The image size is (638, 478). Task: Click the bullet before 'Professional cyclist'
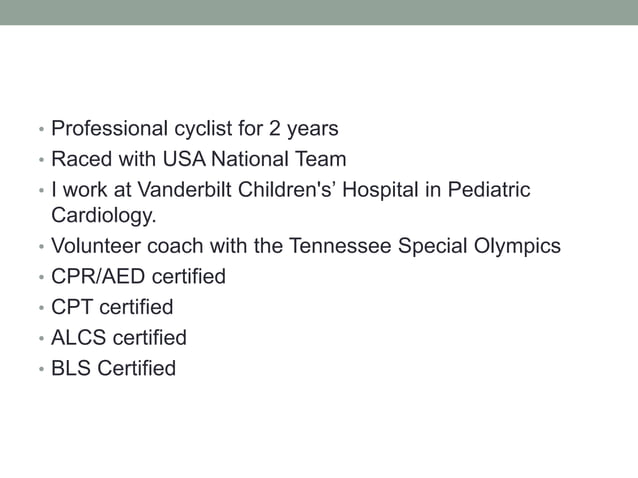(41, 129)
